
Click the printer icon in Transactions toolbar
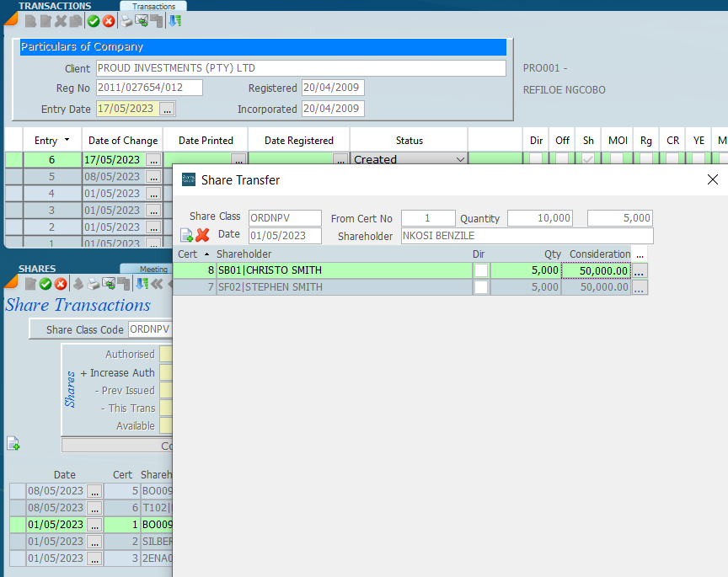[x=126, y=21]
